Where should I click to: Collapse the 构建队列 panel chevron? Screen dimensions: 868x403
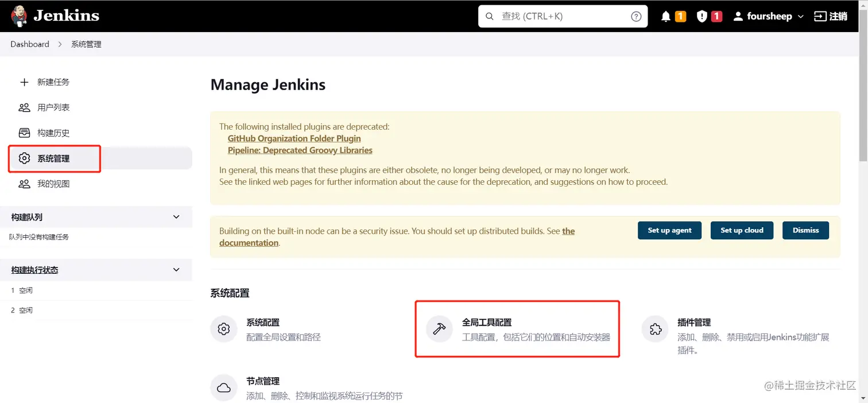[x=176, y=217]
